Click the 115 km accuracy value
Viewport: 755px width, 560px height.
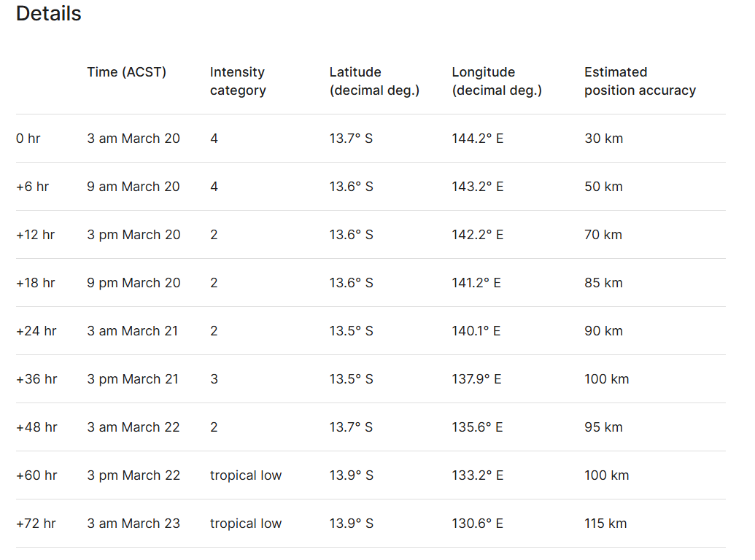tap(605, 524)
